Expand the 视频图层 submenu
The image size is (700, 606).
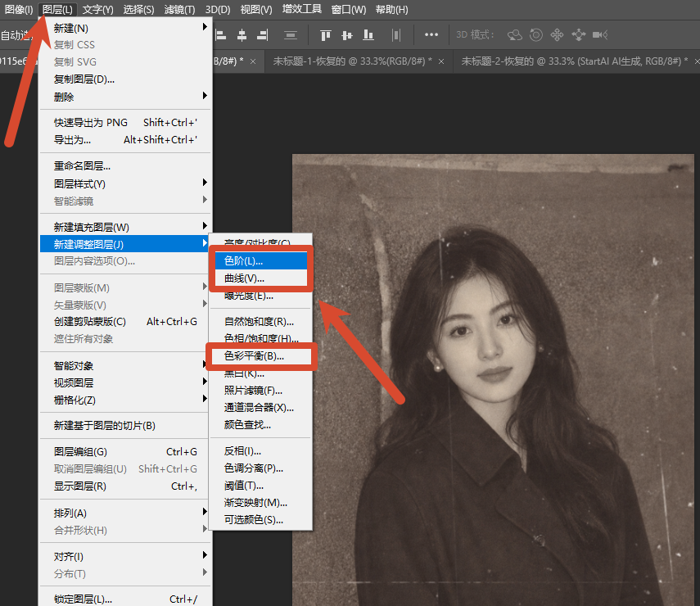pyautogui.click(x=124, y=382)
